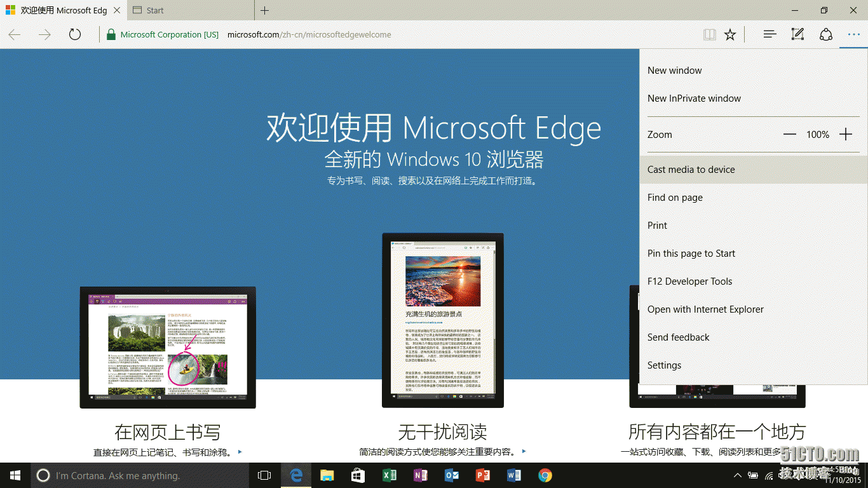
Task: Open File Explorer from taskbar
Action: coord(327,475)
